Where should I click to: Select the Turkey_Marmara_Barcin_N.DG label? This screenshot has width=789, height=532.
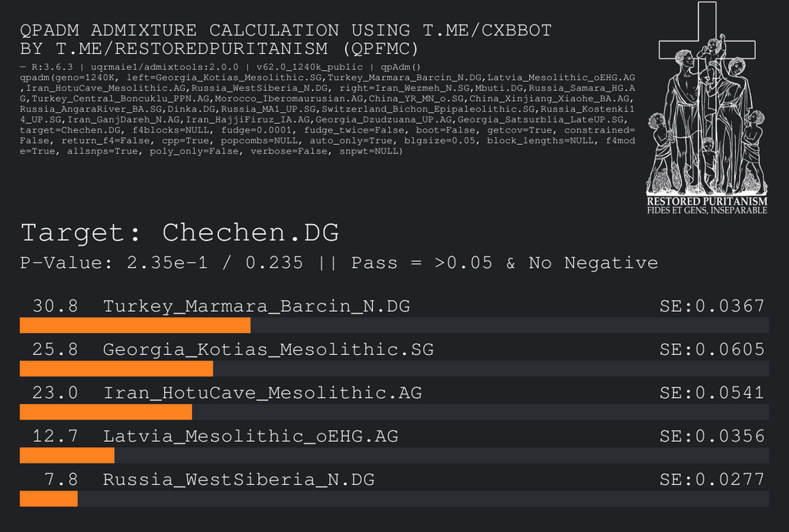(257, 306)
